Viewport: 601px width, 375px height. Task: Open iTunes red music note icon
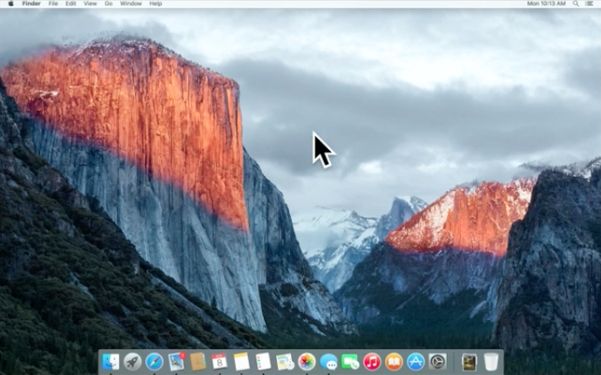point(372,362)
